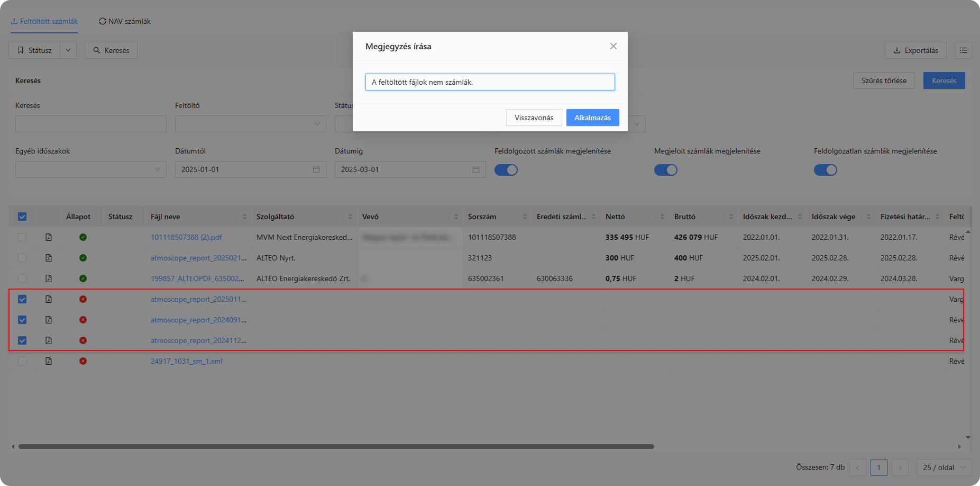The width and height of the screenshot is (980, 486).
Task: Open the Dátumig calendar icon
Action: [476, 169]
